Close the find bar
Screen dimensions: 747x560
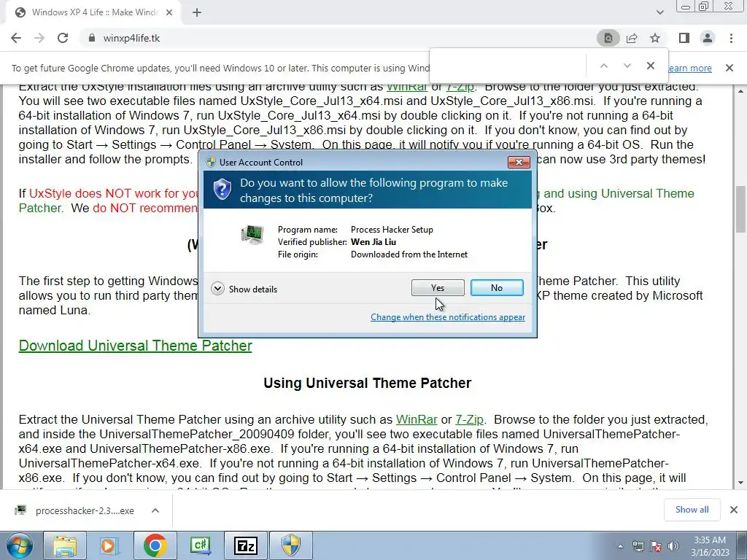point(650,66)
